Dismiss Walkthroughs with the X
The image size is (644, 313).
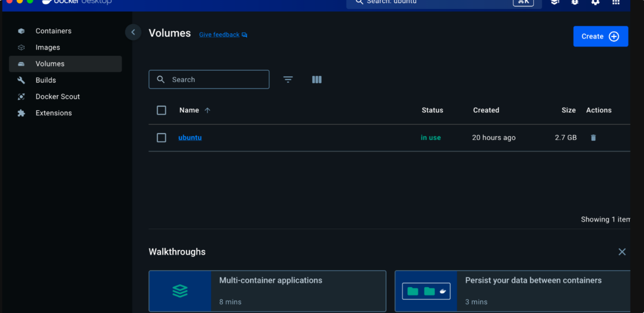point(622,252)
